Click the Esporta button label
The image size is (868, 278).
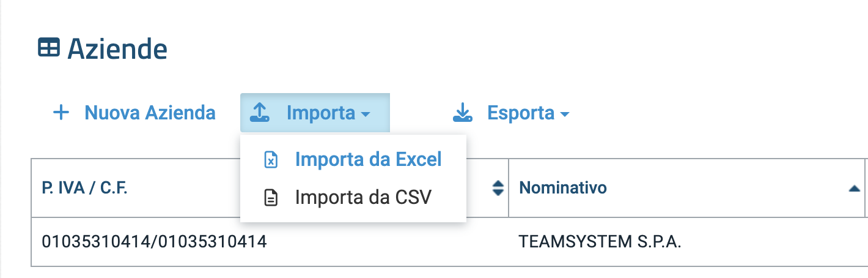521,113
